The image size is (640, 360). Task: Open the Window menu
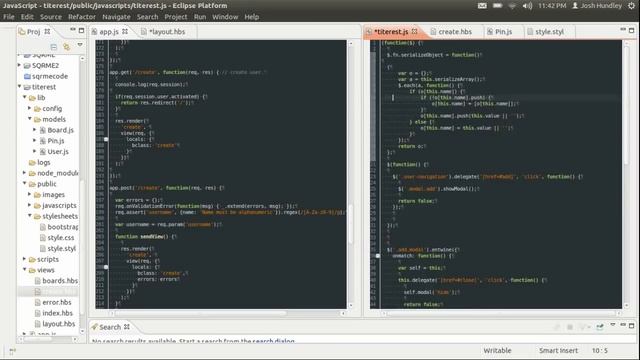click(x=225, y=17)
